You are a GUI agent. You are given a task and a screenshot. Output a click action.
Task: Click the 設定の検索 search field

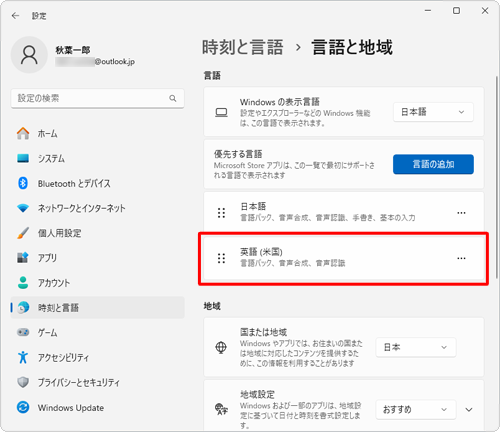[x=98, y=98]
